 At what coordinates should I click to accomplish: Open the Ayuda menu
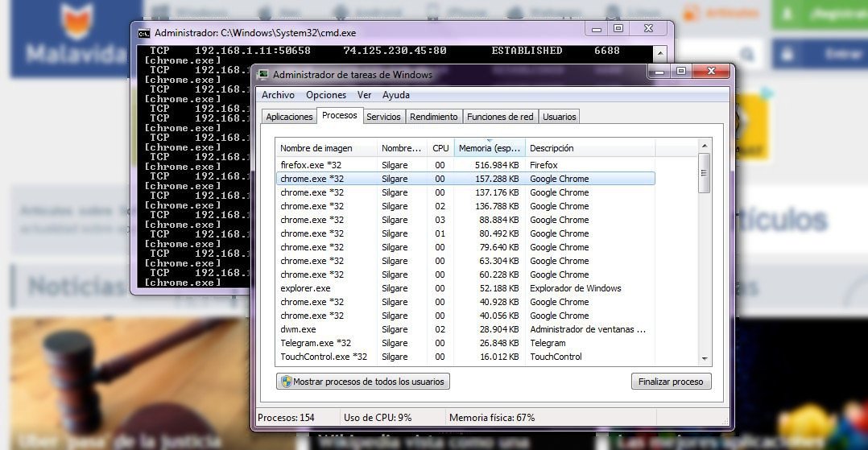point(396,95)
